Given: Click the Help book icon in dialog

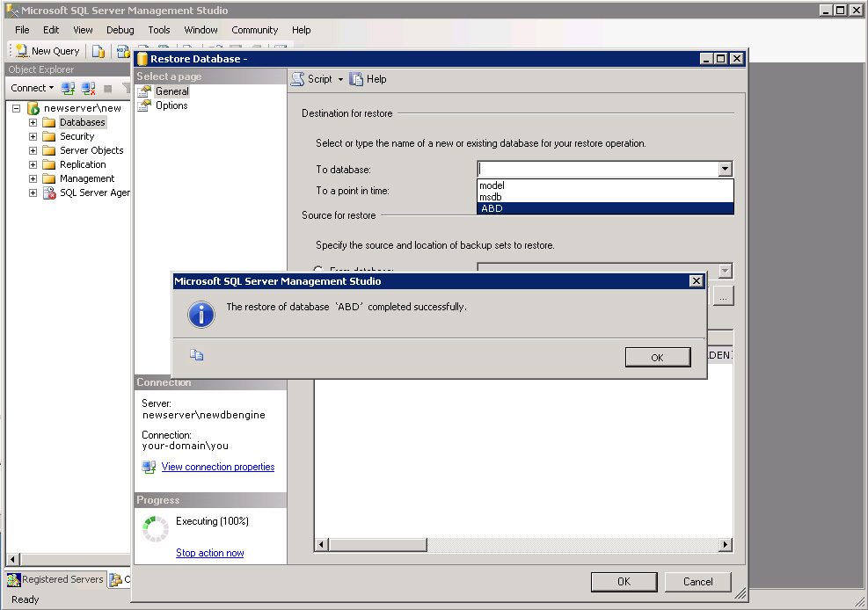Looking at the screenshot, I should tap(356, 79).
